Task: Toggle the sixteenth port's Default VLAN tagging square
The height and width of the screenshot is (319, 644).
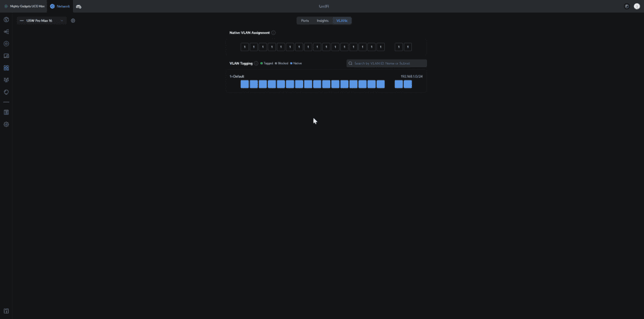Action: point(380,84)
